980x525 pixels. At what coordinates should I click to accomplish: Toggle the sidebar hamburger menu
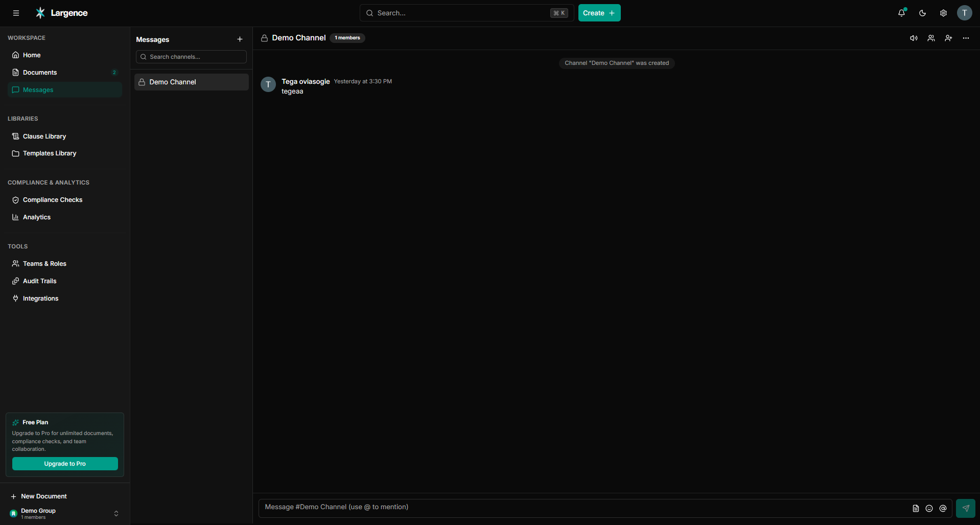tap(16, 13)
